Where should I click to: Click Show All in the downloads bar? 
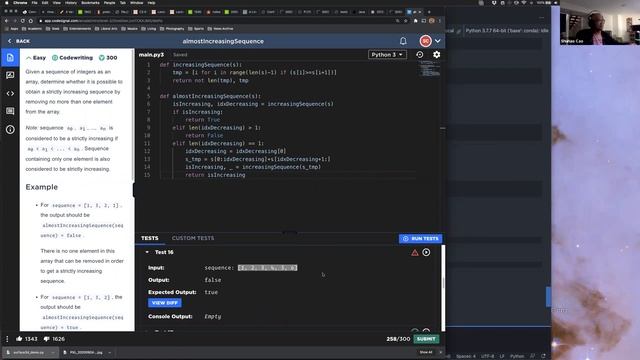click(426, 352)
